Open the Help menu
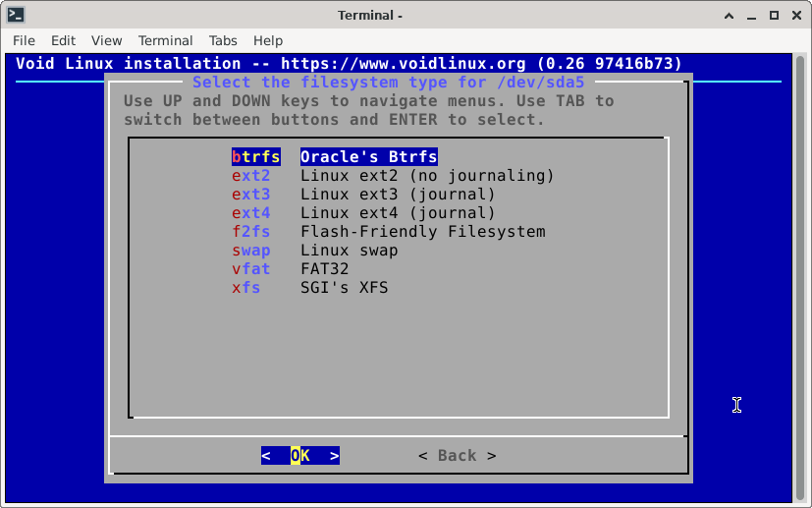812x508 pixels. (x=268, y=40)
